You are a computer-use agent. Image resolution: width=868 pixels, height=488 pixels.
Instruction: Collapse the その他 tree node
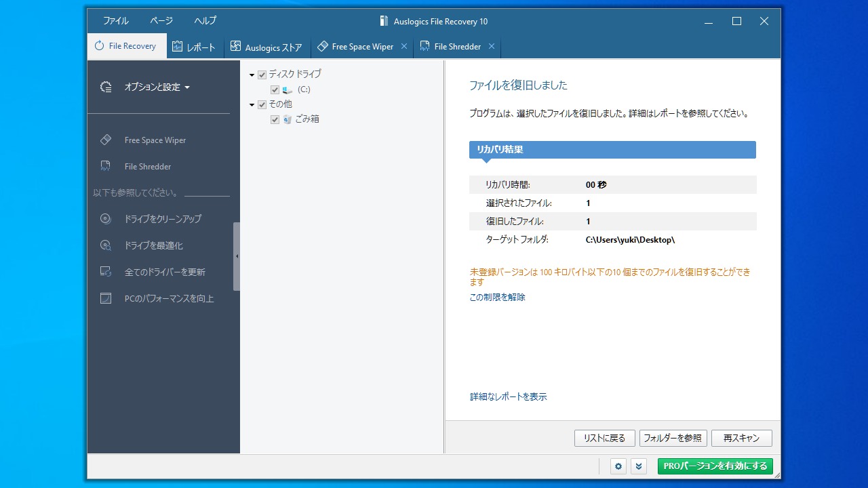[x=252, y=105]
